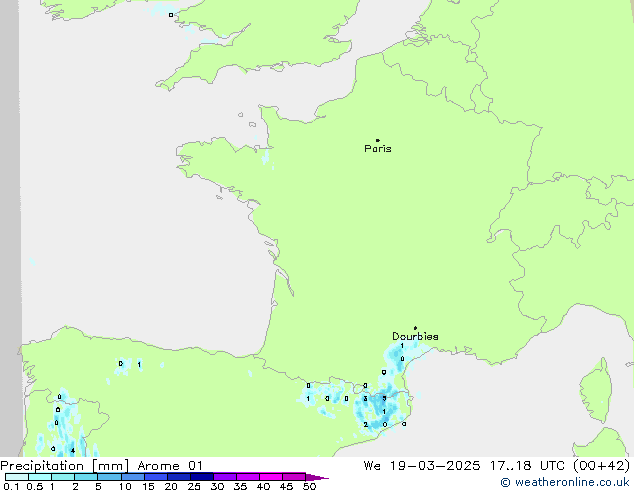The height and width of the screenshot is (490, 634).
Task: Click the We 19-03-2025 date text
Action: [422, 466]
